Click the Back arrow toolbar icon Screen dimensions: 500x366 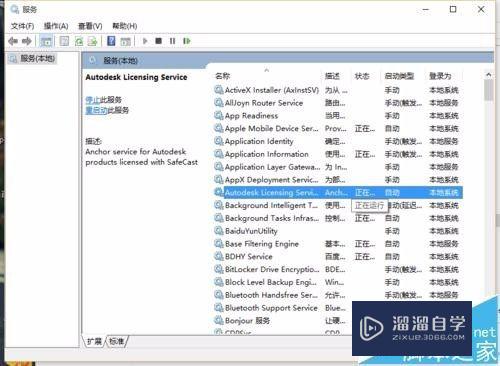tap(13, 41)
